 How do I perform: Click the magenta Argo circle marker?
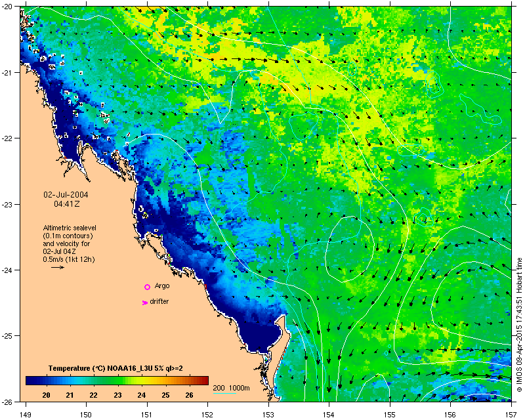coord(147,287)
